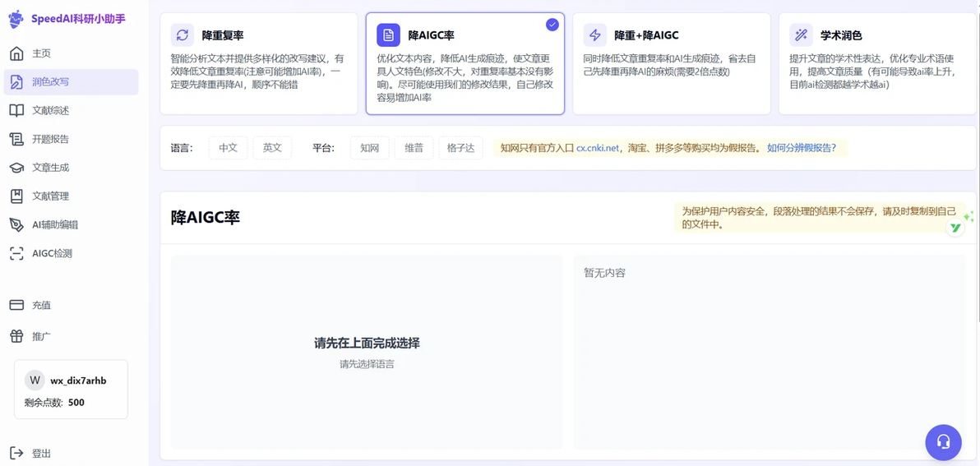The width and height of the screenshot is (980, 466).
Task: Click the green Y extension icon
Action: coord(955,228)
